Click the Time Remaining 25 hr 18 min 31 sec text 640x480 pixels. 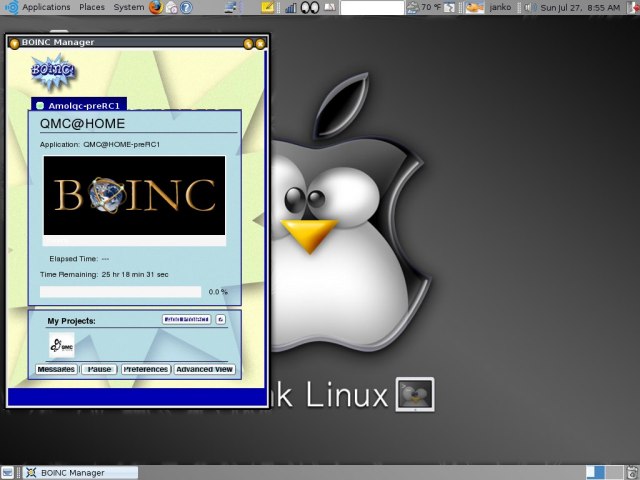coord(104,275)
